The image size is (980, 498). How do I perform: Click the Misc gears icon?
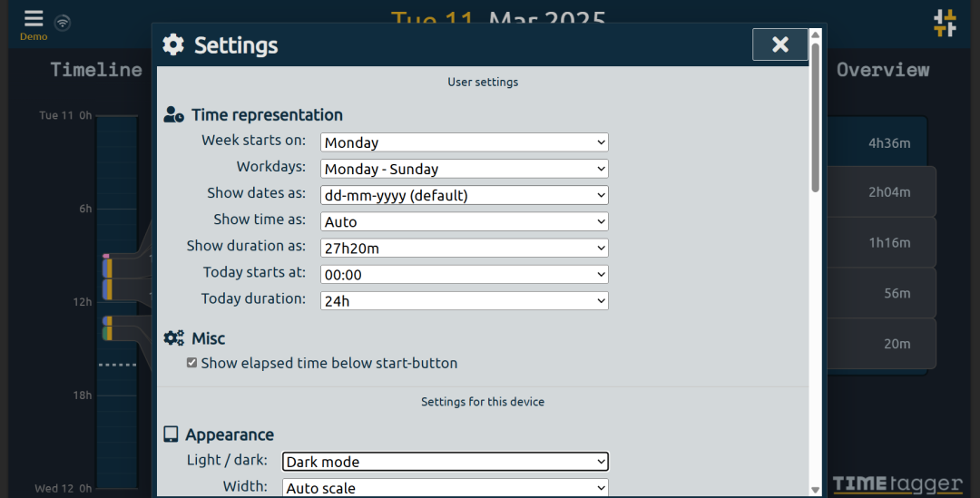click(173, 338)
